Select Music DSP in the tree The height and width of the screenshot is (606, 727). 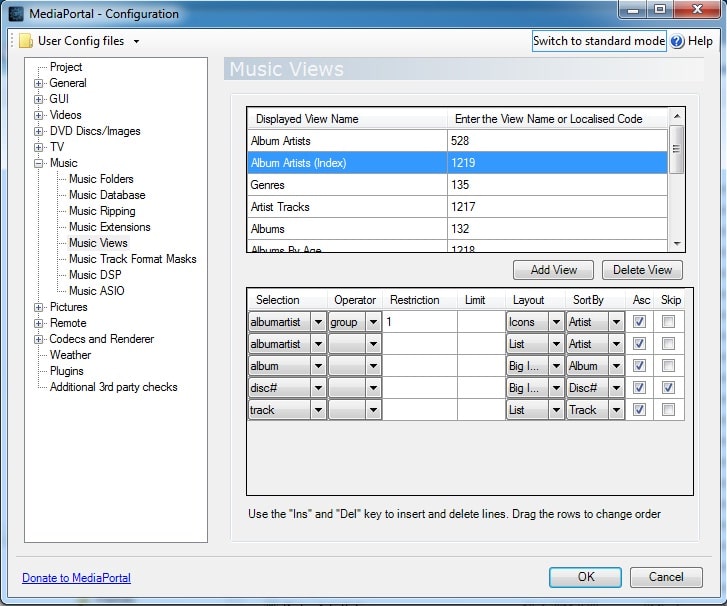coord(95,275)
